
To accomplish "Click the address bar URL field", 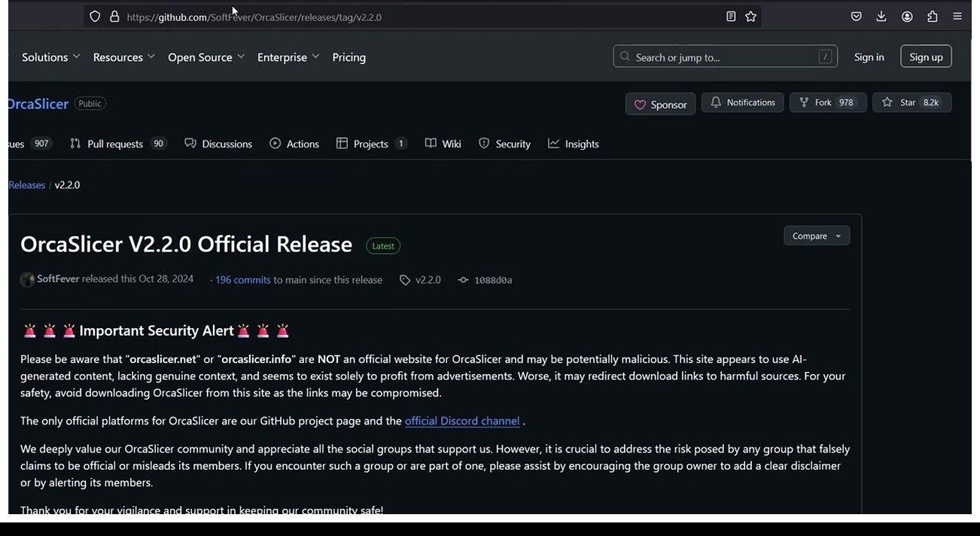I will coord(422,17).
